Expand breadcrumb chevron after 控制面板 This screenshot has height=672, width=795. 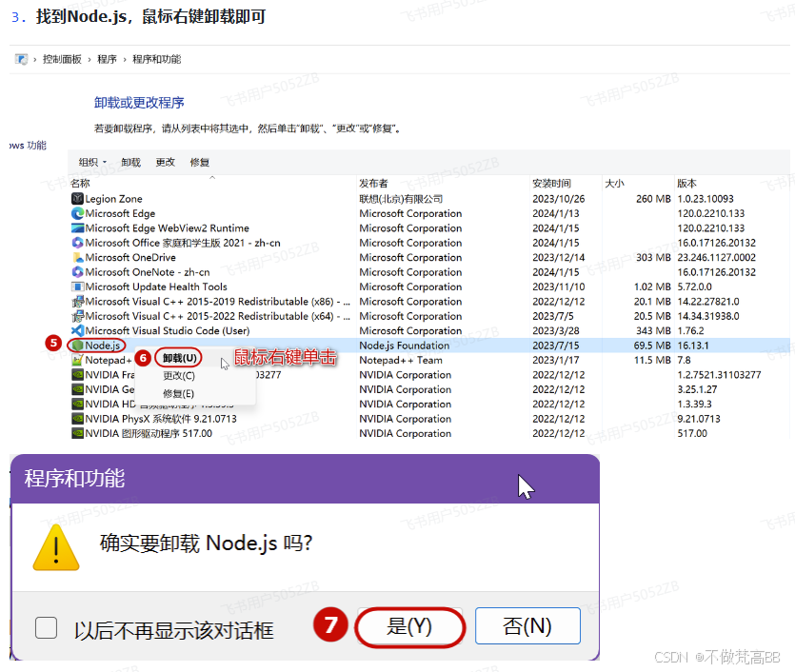89,60
